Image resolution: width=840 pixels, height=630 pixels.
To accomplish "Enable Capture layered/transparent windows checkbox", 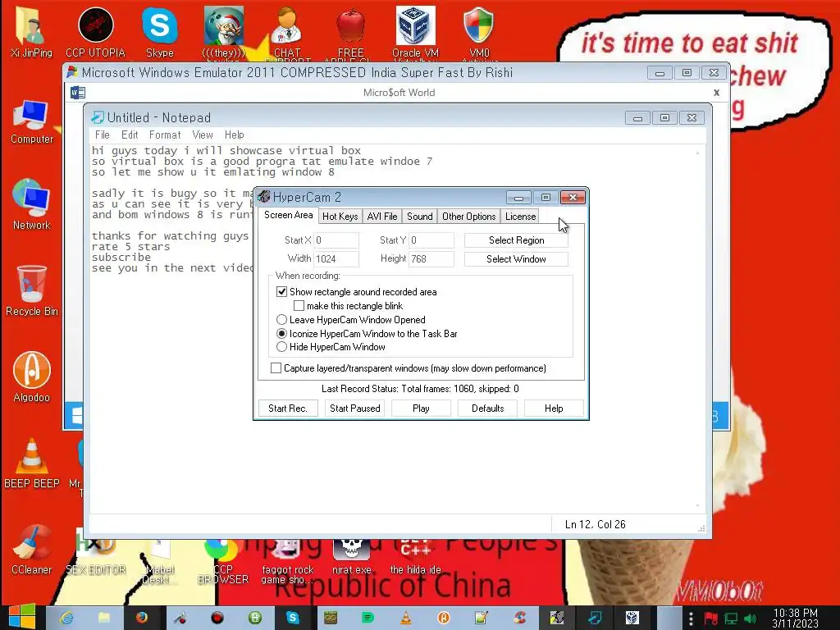I will tap(276, 368).
